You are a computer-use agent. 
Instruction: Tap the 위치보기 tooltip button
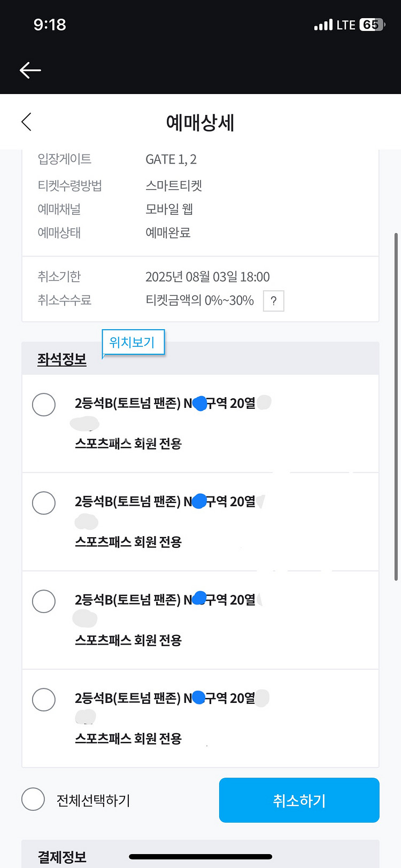[x=132, y=342]
